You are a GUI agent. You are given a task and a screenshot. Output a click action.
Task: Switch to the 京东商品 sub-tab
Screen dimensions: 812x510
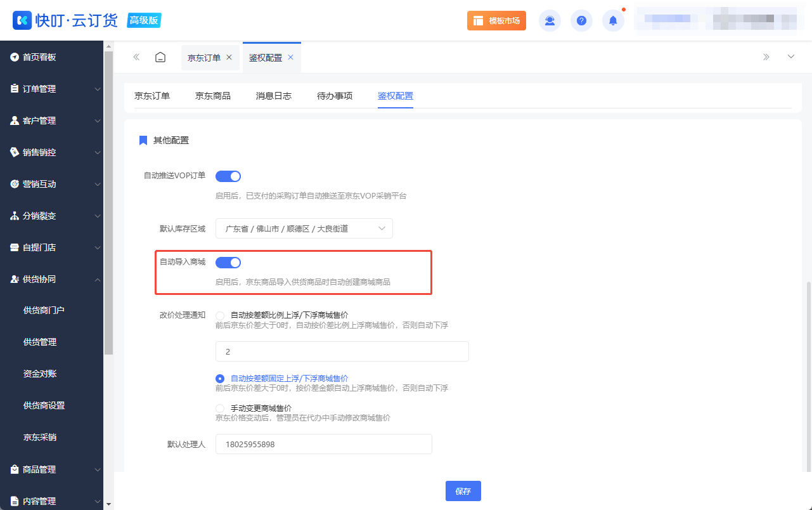pos(213,96)
